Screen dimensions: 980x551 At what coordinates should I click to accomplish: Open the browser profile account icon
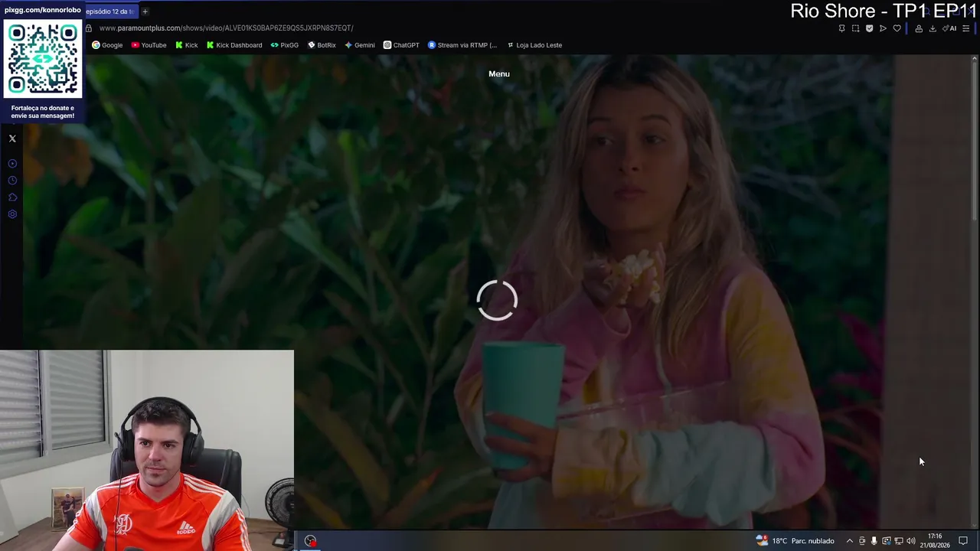pos(919,28)
